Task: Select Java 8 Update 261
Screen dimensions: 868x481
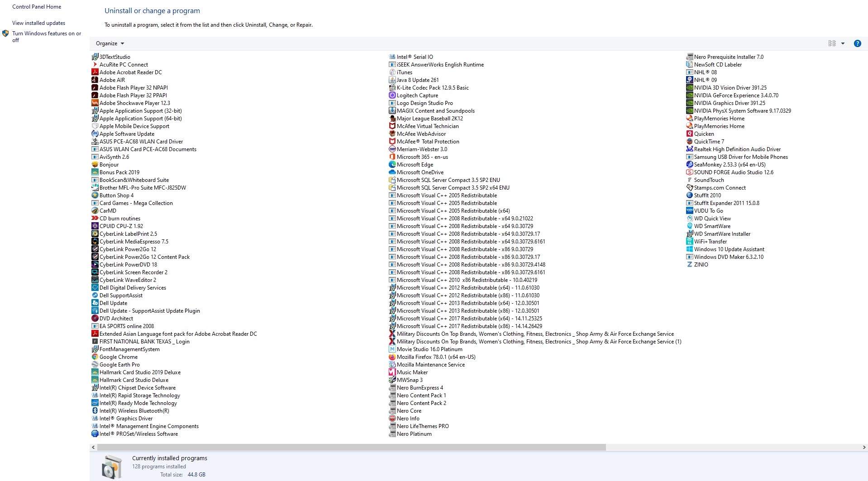Action: (x=418, y=80)
